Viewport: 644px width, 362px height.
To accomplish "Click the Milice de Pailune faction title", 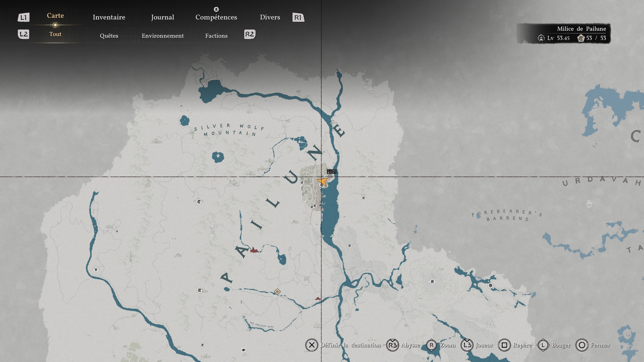I will click(x=581, y=29).
